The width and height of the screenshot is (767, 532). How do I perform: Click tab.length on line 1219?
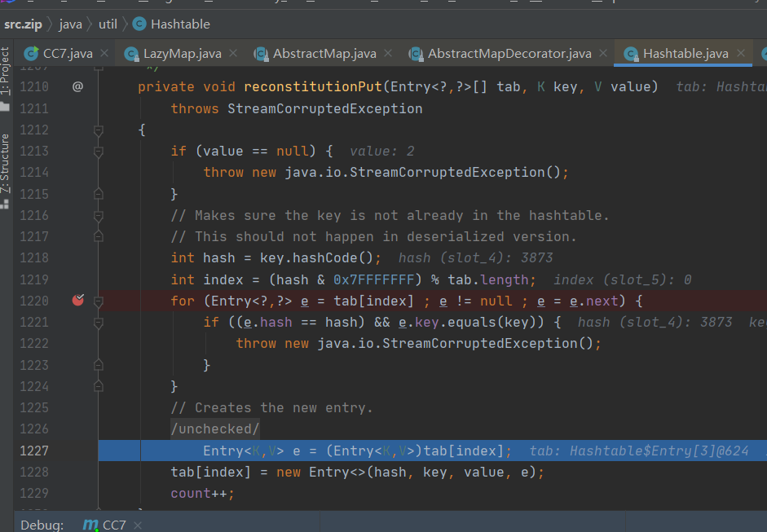tap(488, 279)
